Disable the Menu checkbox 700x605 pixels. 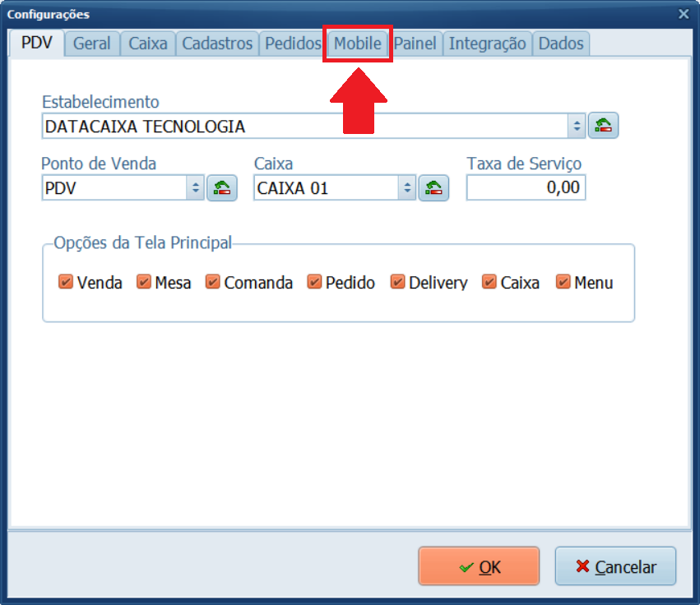(563, 283)
